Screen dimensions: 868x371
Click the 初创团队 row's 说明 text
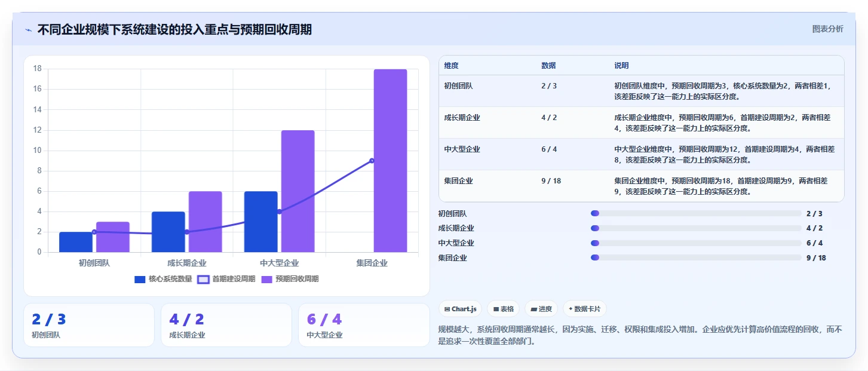click(722, 91)
